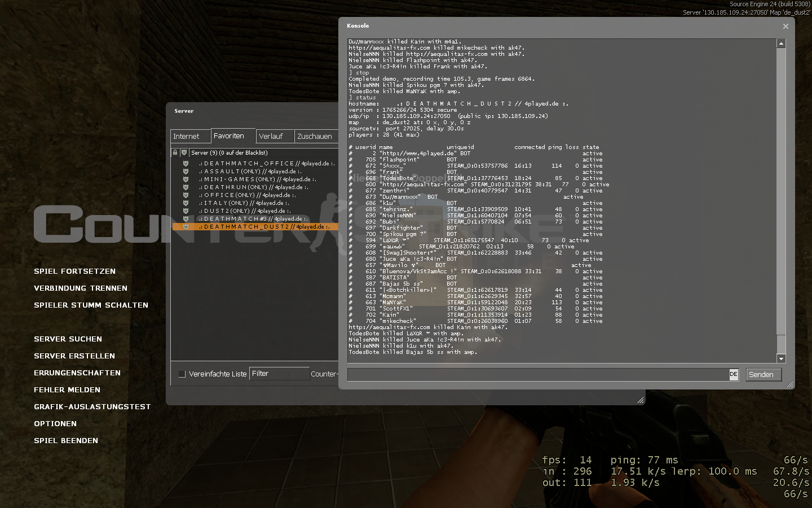Enable the Vereinfachte Liste checkbox
This screenshot has width=812, height=508.
[182, 374]
